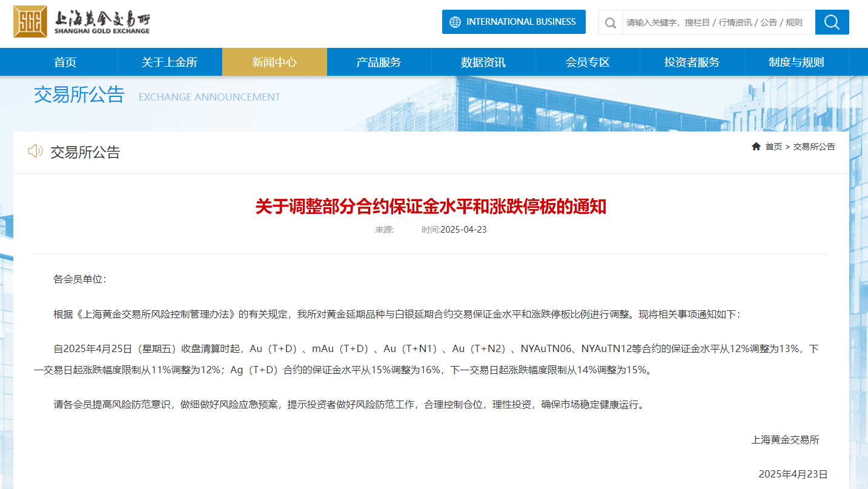Click the 首页 breadcrumb link
Screen dimensions: 868x489
(x=774, y=147)
